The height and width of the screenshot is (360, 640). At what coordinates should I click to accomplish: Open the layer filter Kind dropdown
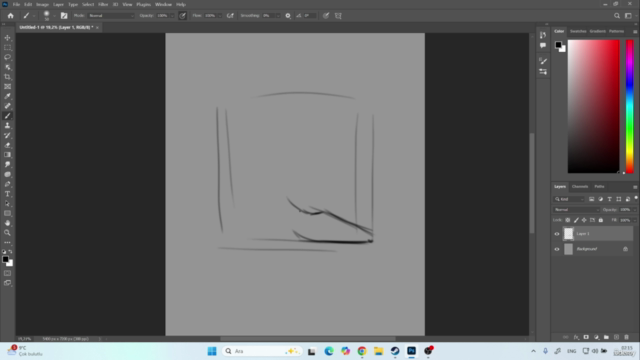pyautogui.click(x=569, y=199)
